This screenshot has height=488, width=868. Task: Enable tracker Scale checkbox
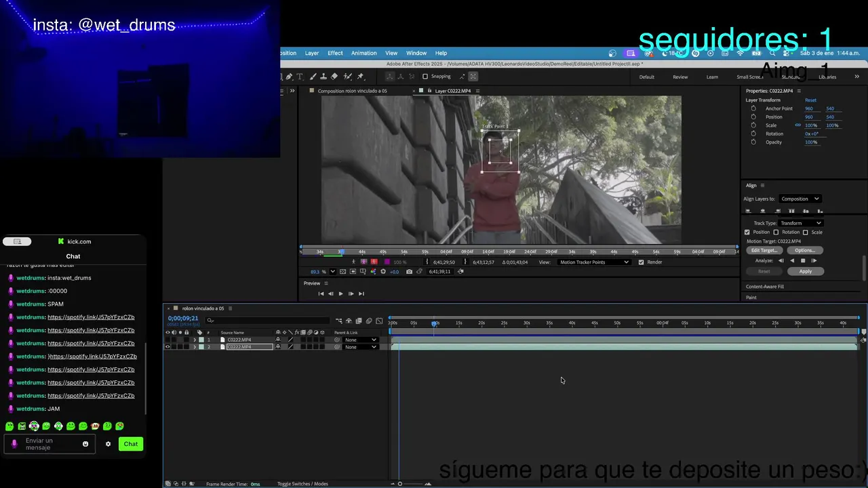806,232
